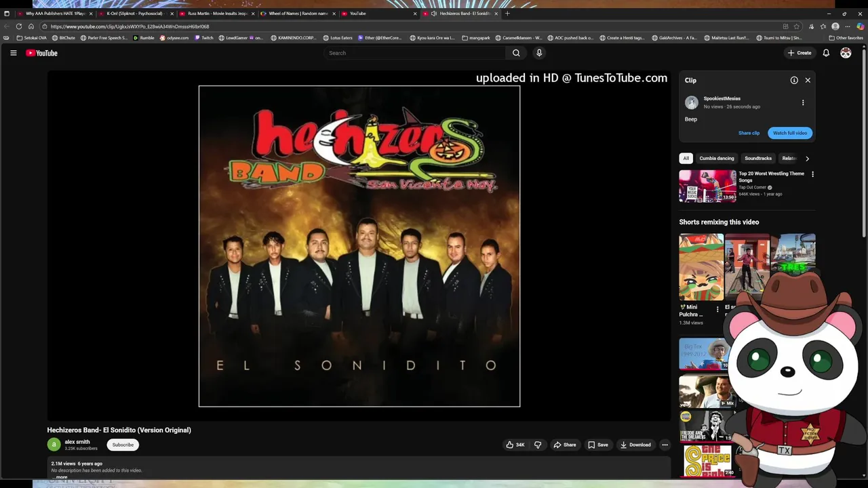Open browser profile icon in toolbar
868x488 pixels.
835,26
